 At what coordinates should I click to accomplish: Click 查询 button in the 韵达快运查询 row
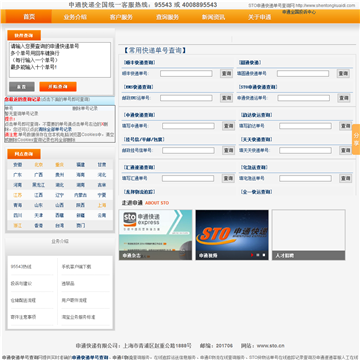click(345, 126)
